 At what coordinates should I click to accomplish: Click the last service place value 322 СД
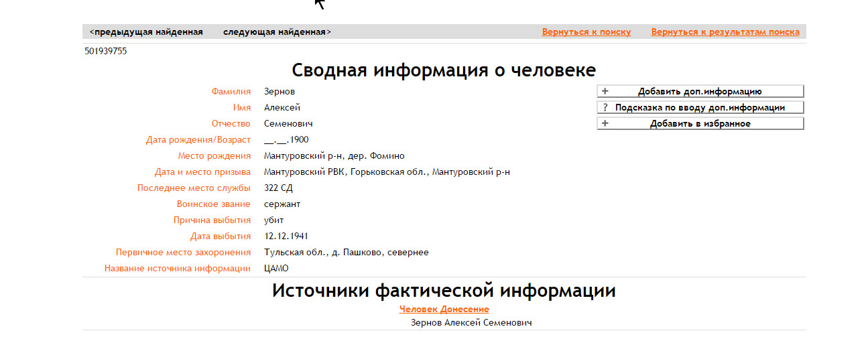(x=279, y=188)
